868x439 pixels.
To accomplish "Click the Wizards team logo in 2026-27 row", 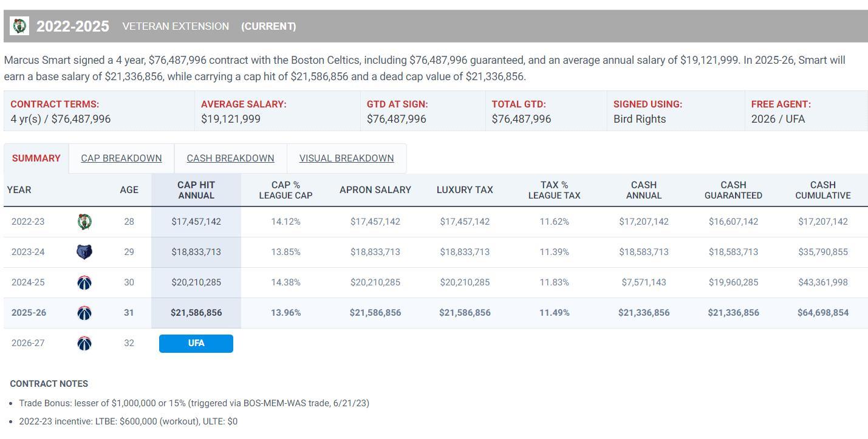I will click(x=84, y=343).
